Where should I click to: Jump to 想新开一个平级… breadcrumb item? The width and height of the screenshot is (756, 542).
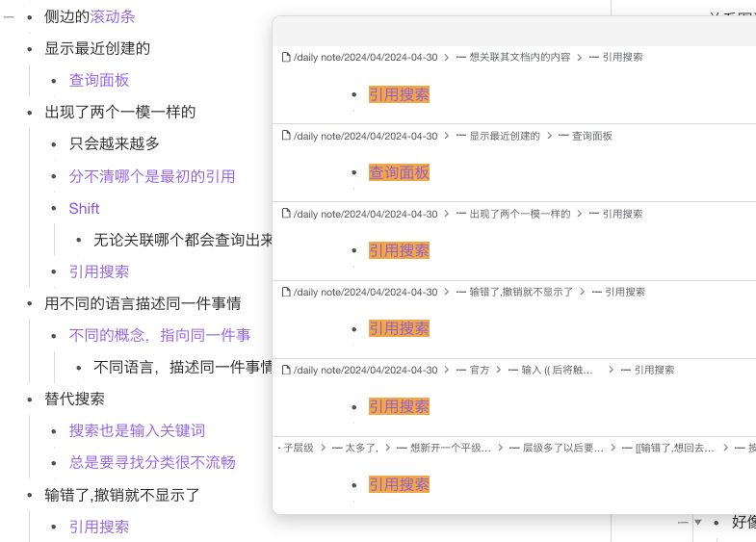click(451, 448)
